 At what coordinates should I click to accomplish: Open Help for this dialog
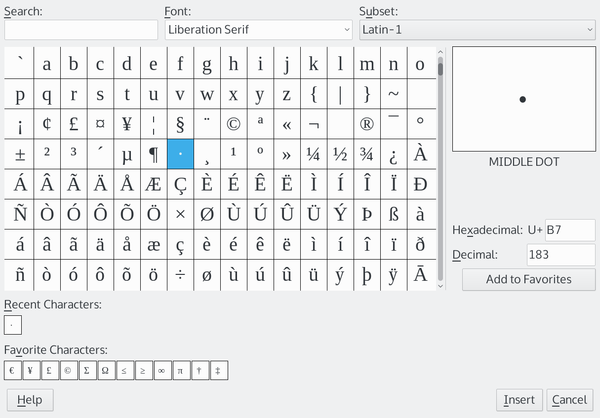click(30, 400)
